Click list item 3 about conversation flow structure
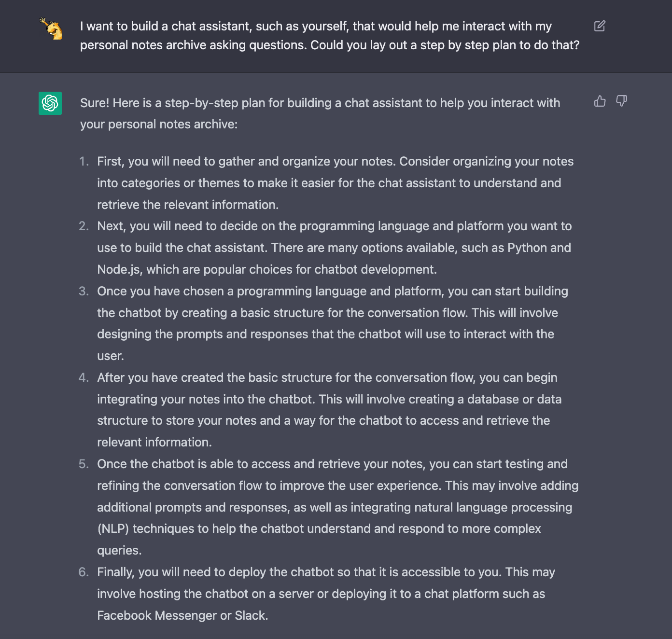672x639 pixels. tap(333, 323)
